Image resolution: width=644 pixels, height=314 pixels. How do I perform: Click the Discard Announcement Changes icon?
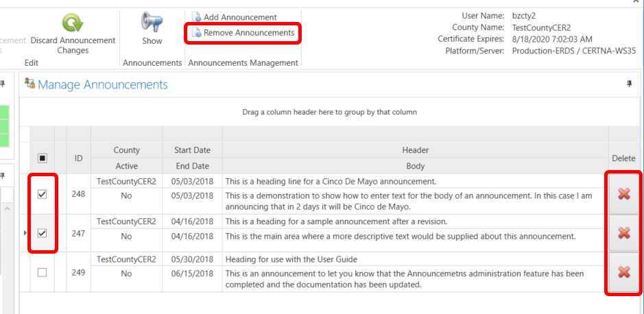coord(73,22)
